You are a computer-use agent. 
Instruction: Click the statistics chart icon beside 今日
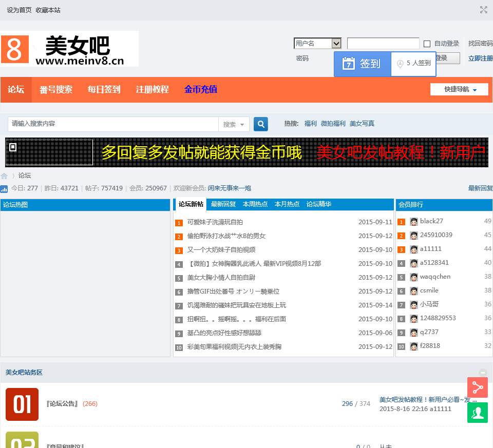(x=4, y=189)
